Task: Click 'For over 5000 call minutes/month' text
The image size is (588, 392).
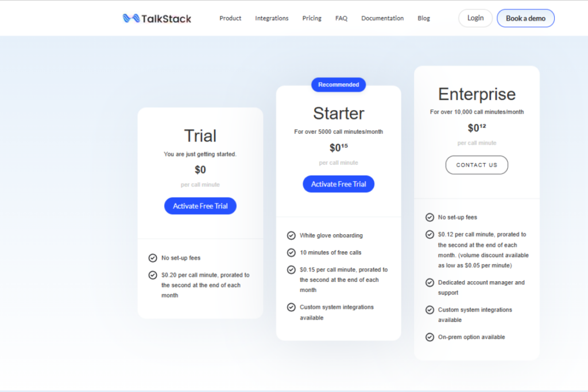Action: [x=338, y=131]
